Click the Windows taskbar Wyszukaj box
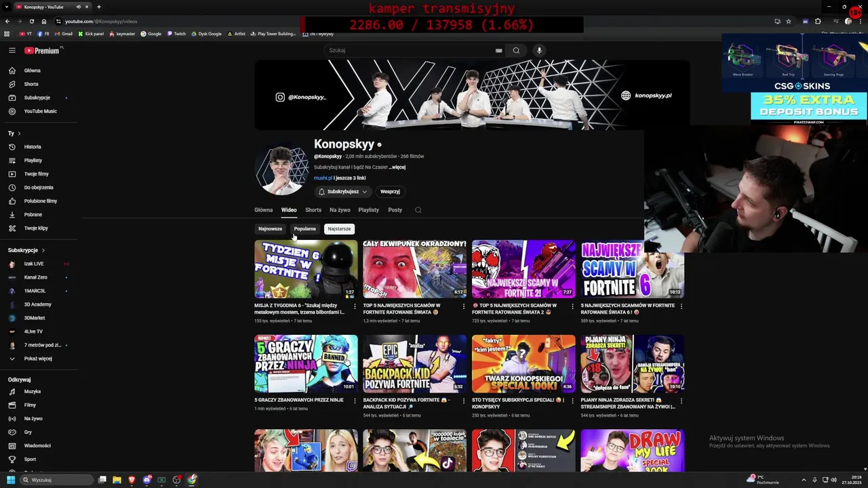 [x=56, y=480]
